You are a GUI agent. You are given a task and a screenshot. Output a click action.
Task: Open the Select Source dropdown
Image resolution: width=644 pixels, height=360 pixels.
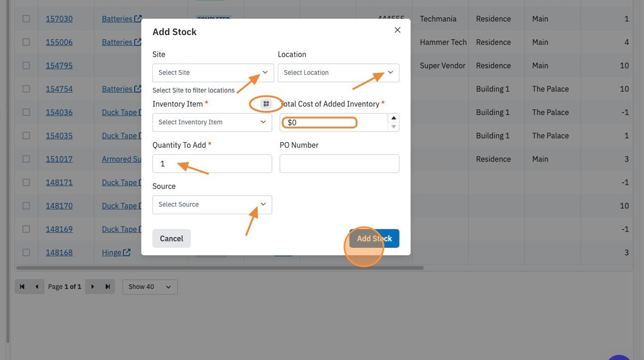pyautogui.click(x=212, y=205)
